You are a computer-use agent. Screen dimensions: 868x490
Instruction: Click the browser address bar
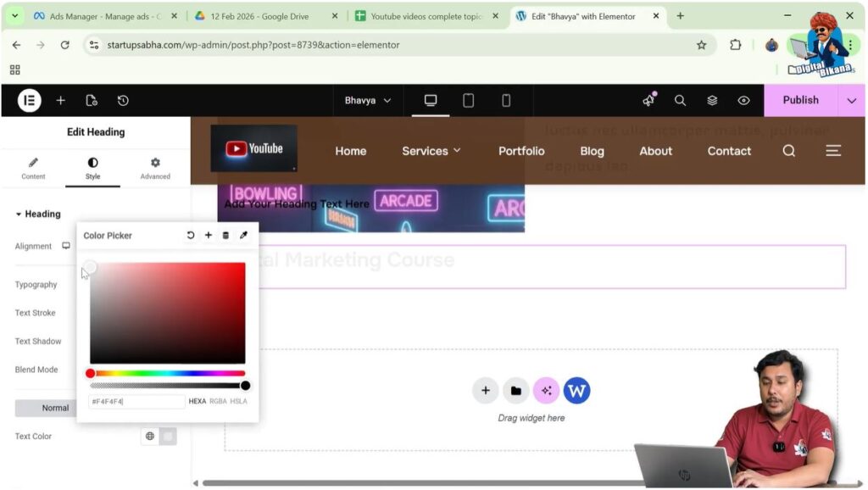point(398,45)
